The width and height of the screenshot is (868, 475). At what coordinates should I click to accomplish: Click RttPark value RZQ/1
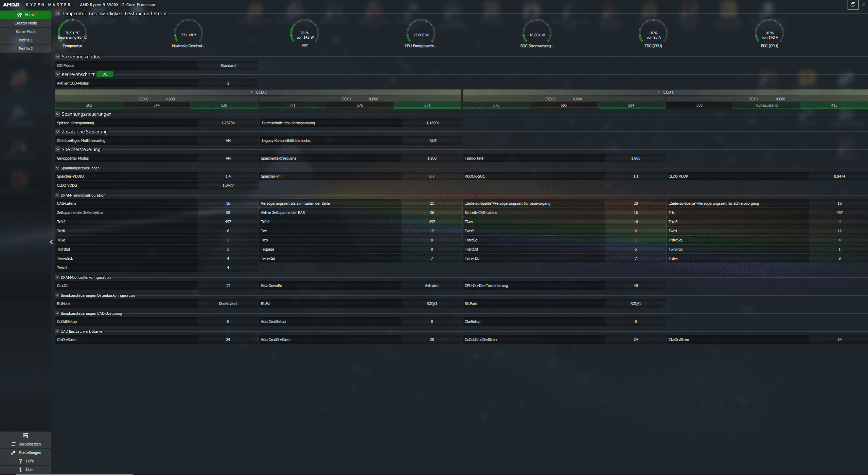[x=636, y=304]
